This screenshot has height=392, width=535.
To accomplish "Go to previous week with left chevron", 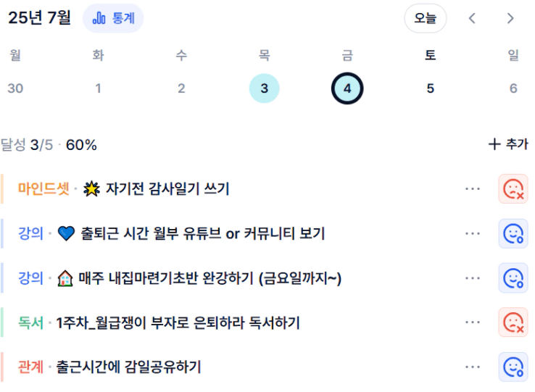I will 472,18.
